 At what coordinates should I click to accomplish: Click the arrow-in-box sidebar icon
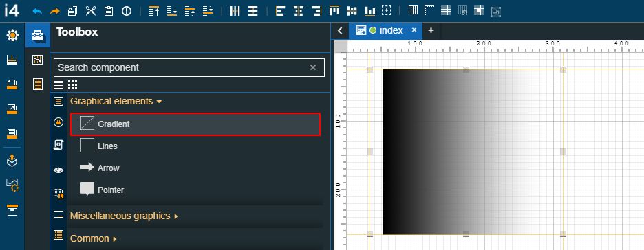(12, 109)
